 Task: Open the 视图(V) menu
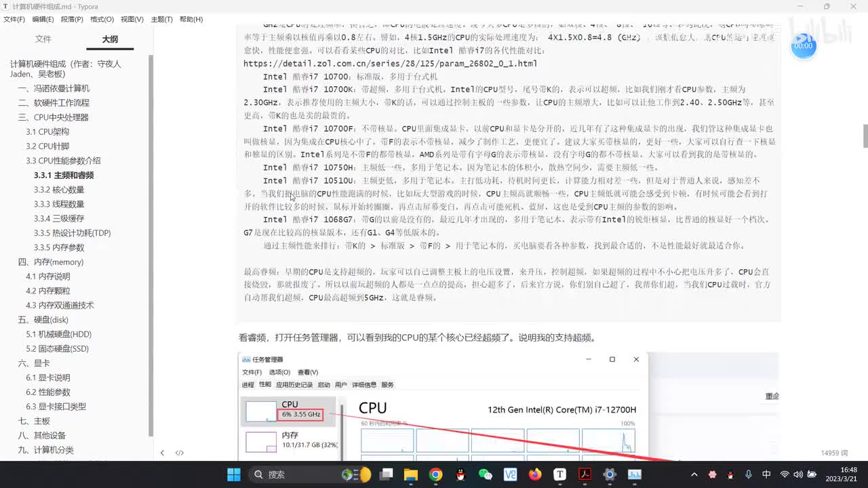[x=132, y=19]
